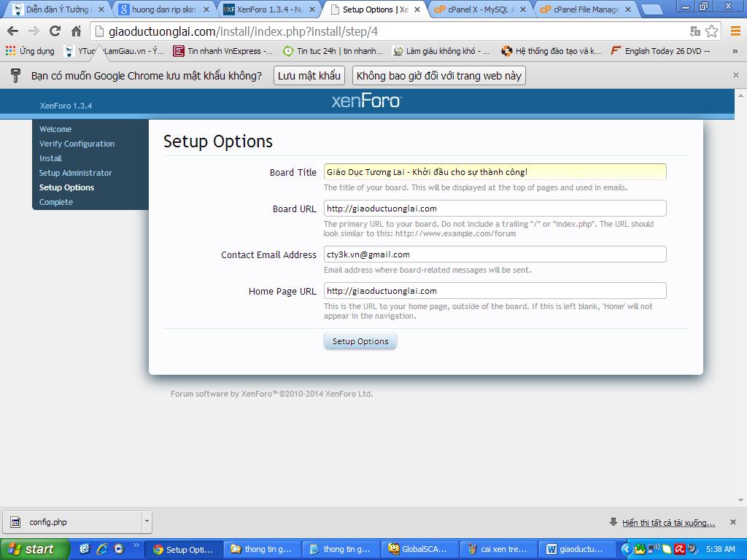Open the Windows start menu

(x=34, y=549)
